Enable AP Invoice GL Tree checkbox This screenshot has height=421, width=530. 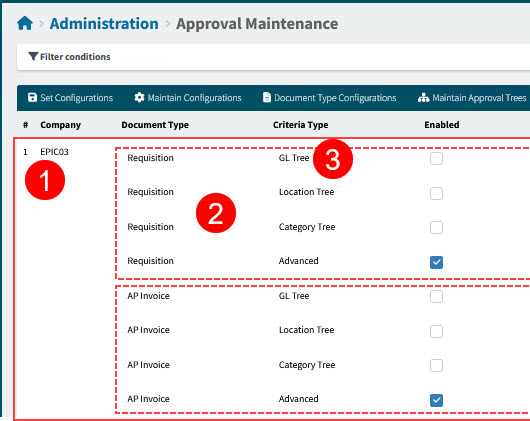click(436, 297)
